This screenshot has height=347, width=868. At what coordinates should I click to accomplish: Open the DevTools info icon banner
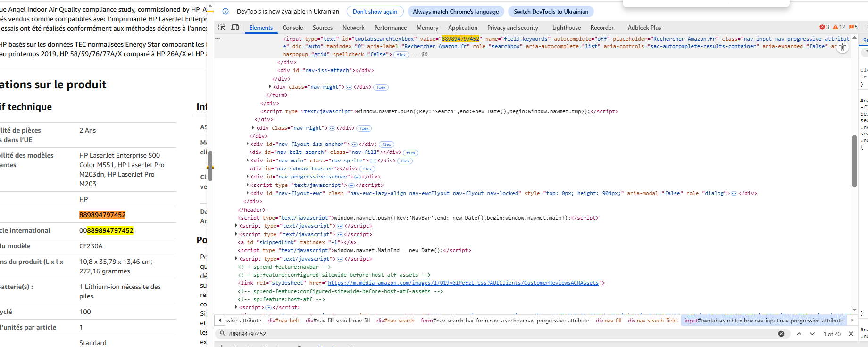(225, 11)
